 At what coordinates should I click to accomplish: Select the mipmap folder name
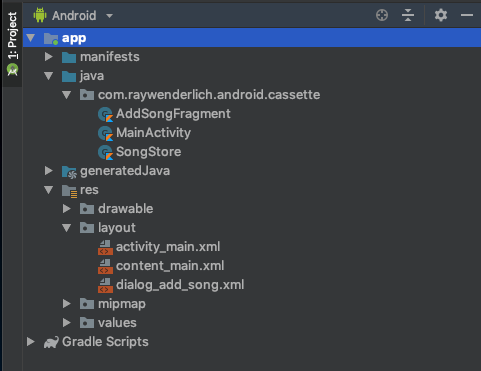coord(122,304)
